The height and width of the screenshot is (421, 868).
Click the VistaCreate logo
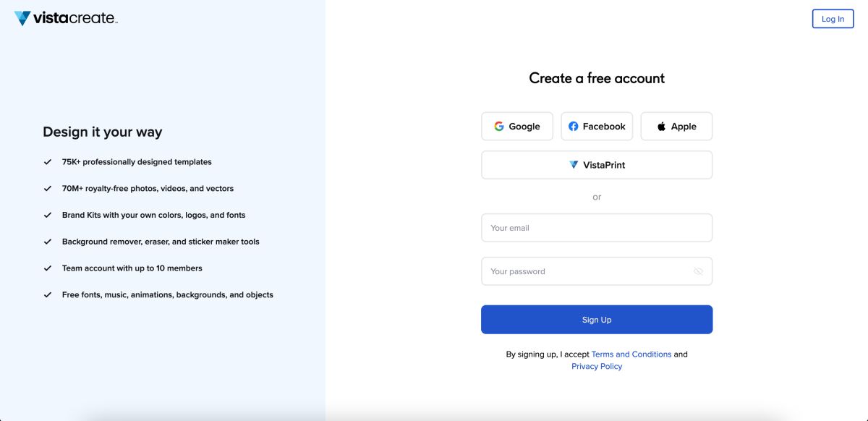(66, 18)
